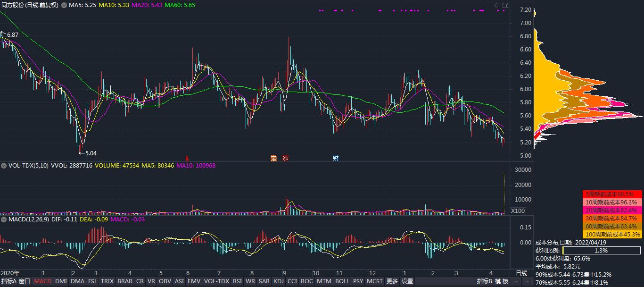This screenshot has height=287, width=644.
Task: Select the RSI indicator tab
Action: [x=237, y=281]
